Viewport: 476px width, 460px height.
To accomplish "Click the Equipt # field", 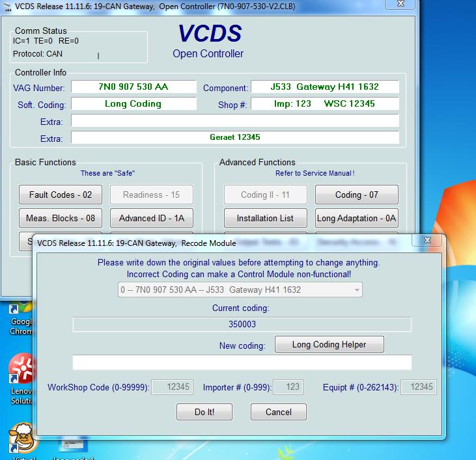I will tap(419, 387).
